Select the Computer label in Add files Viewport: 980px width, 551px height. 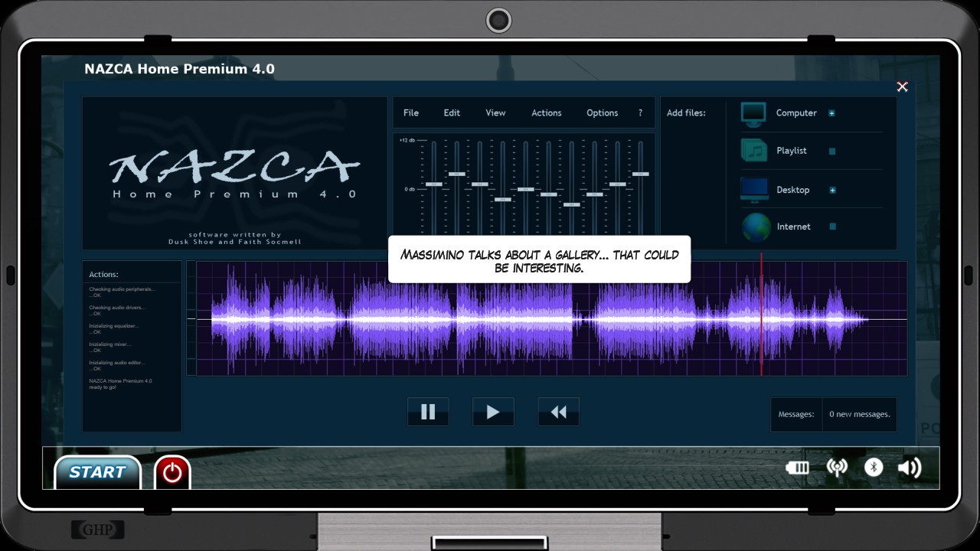pyautogui.click(x=796, y=112)
